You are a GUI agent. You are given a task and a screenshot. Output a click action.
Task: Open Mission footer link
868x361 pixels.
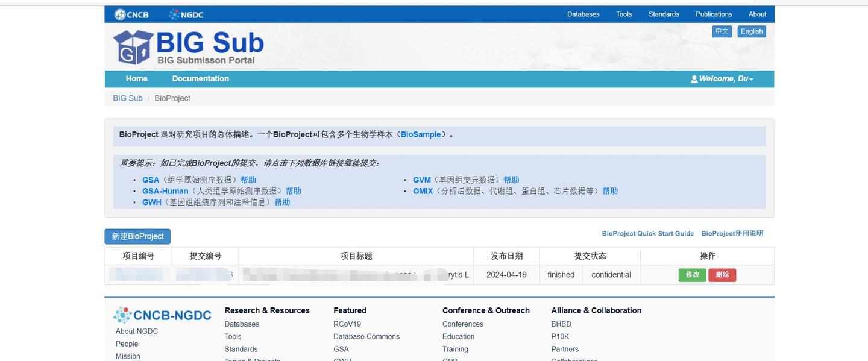point(128,356)
